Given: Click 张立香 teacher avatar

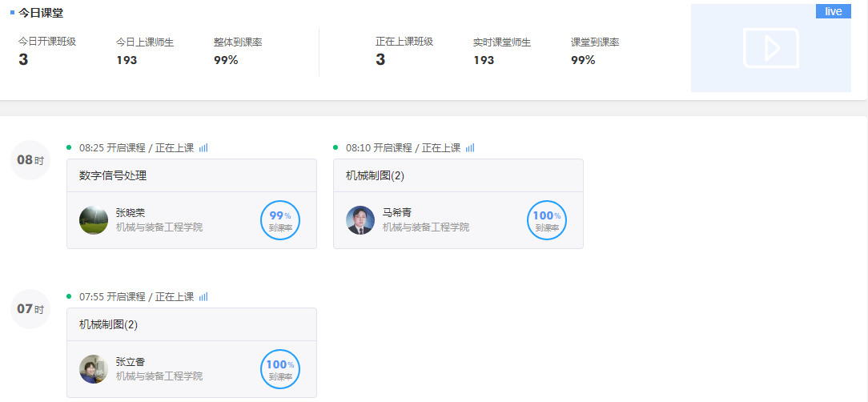Looking at the screenshot, I should [x=94, y=369].
